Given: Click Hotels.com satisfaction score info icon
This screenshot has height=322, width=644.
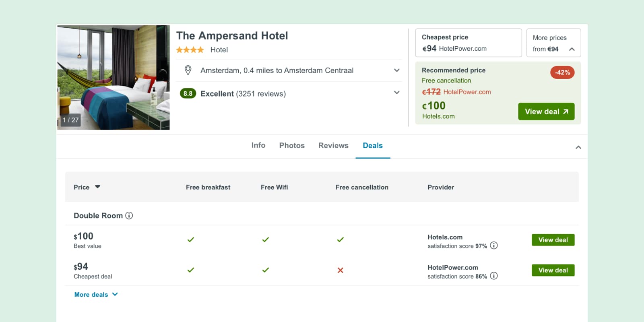Looking at the screenshot, I should [x=494, y=246].
